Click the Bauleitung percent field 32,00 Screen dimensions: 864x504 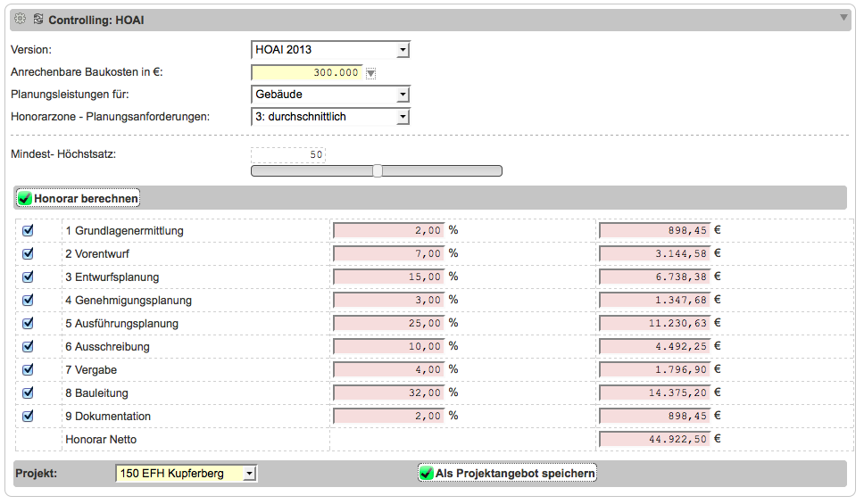click(388, 392)
